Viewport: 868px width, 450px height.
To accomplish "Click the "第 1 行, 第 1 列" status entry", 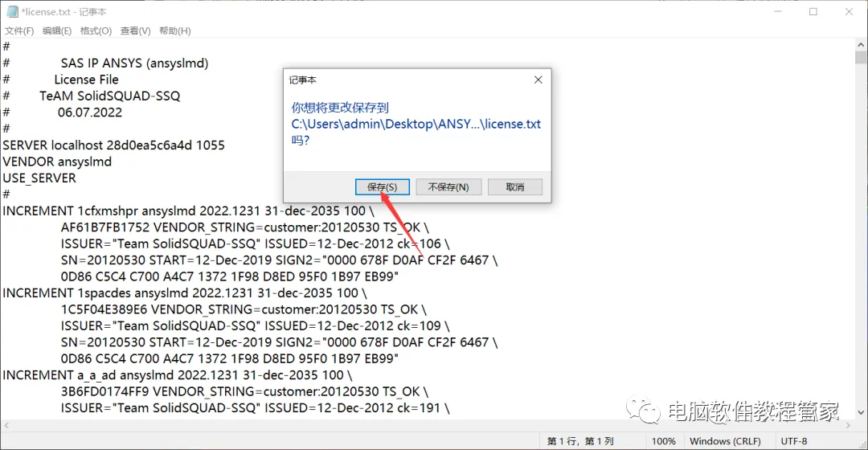I will (580, 441).
